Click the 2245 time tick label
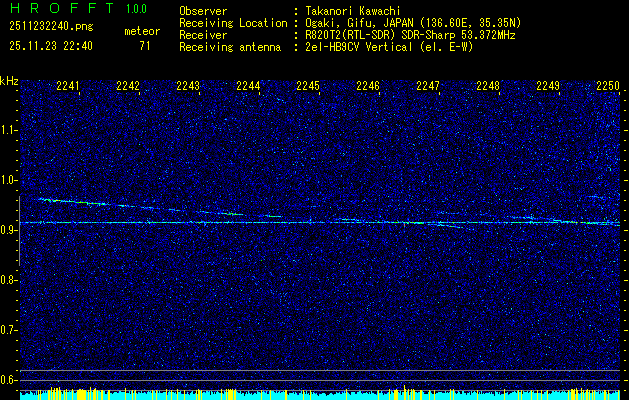The width and height of the screenshot is (629, 400). click(308, 87)
